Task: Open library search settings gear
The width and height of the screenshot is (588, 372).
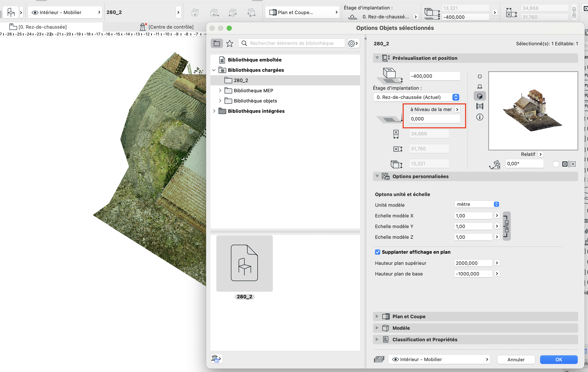Action: coord(353,43)
